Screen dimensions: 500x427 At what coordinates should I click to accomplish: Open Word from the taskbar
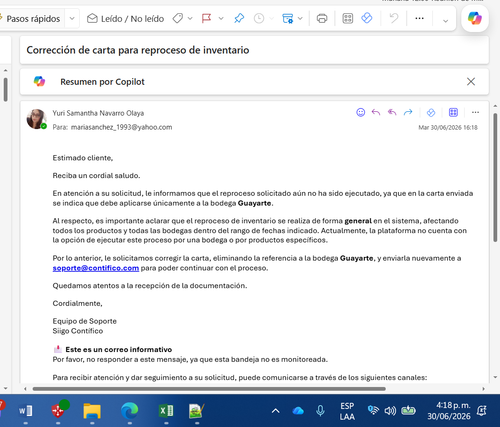[x=26, y=411]
